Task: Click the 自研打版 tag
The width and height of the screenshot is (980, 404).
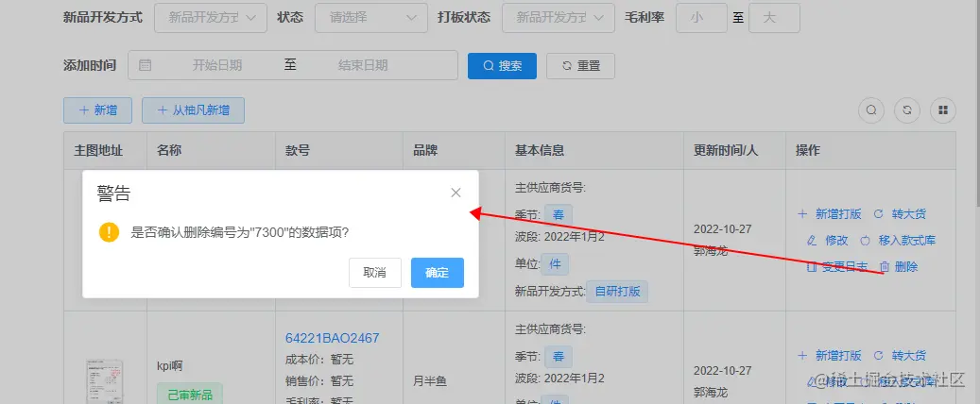Action: pyautogui.click(x=617, y=292)
